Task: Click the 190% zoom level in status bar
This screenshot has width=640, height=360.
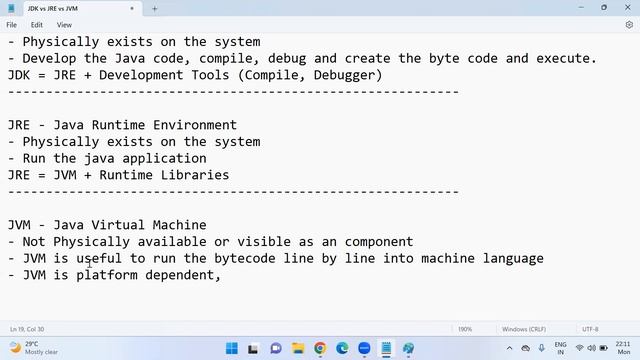Action: pyautogui.click(x=465, y=329)
